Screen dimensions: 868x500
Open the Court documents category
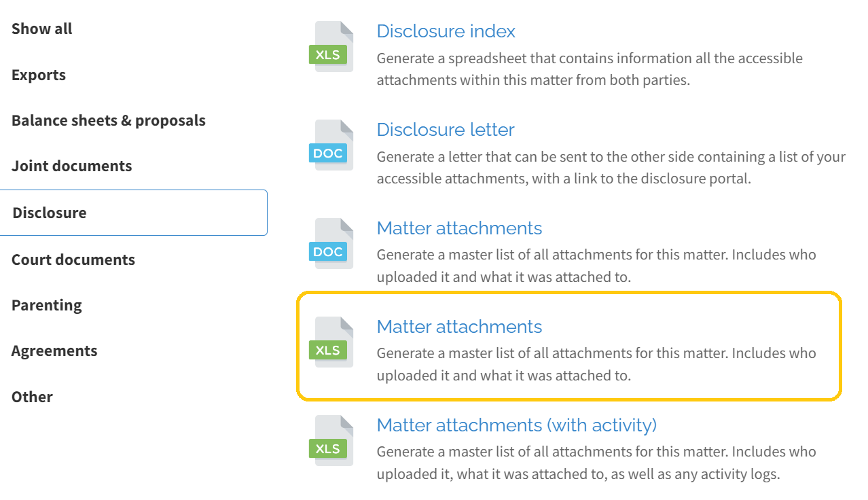pos(73,260)
